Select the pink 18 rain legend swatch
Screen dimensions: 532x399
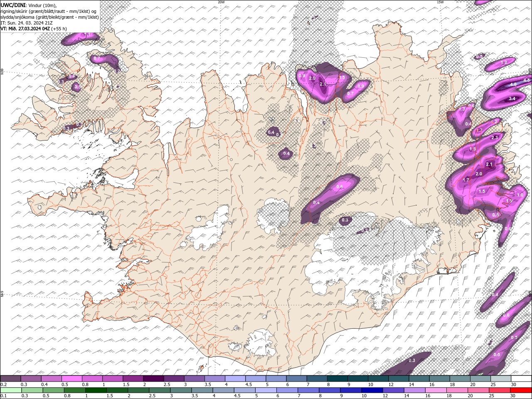(457, 390)
